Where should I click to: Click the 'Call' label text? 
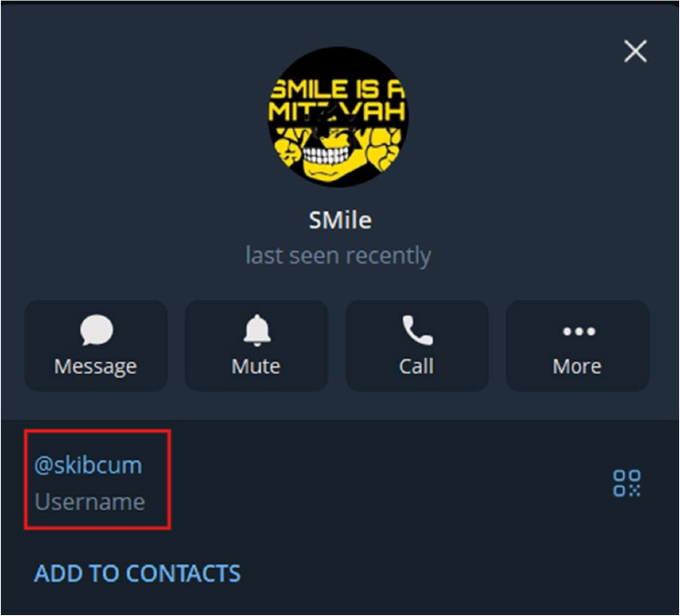click(417, 367)
